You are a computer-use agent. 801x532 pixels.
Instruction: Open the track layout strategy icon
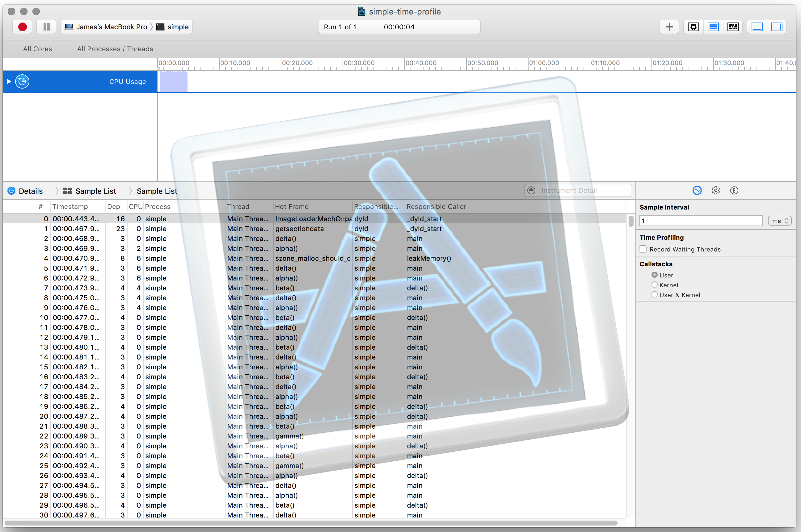(733, 27)
